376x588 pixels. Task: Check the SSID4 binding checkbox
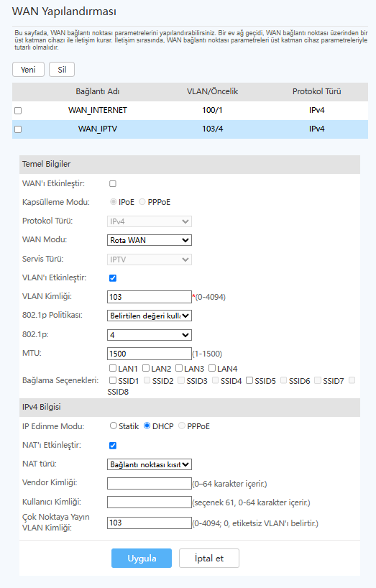coord(215,380)
